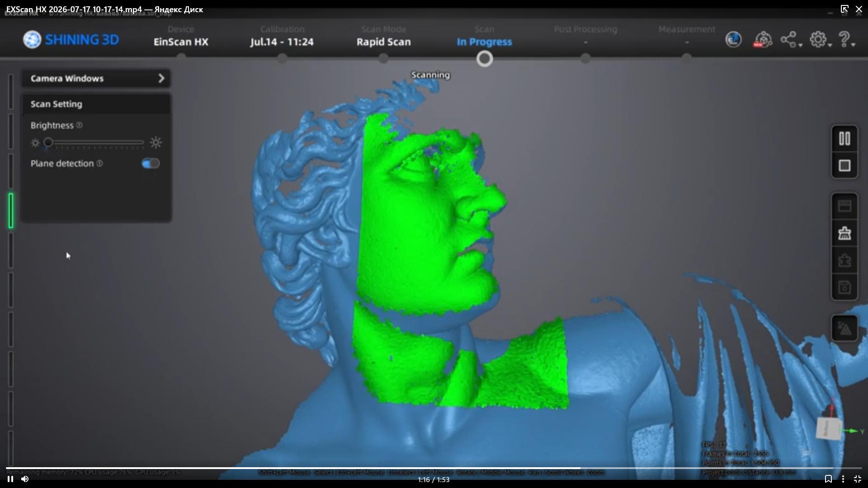Screen dimensions: 868x488
Task: Pause the video playback
Action: pyautogui.click(x=10, y=479)
